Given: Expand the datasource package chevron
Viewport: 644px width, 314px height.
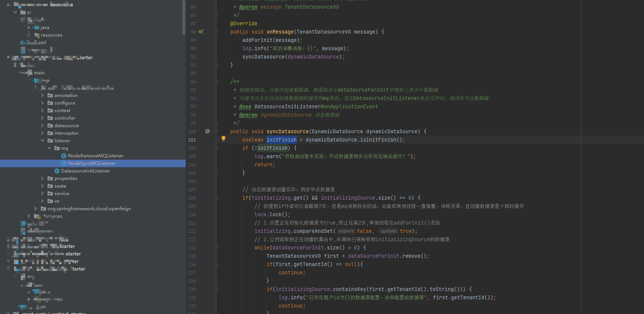Looking at the screenshot, I should [x=42, y=126].
